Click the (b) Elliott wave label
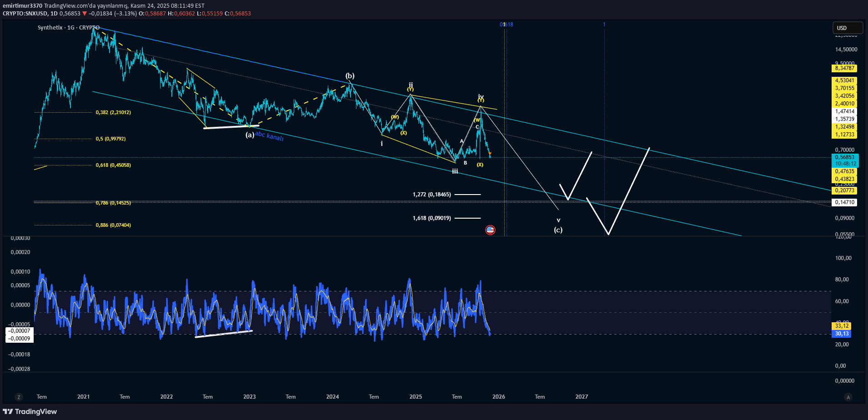This screenshot has height=420, width=868. [x=350, y=76]
